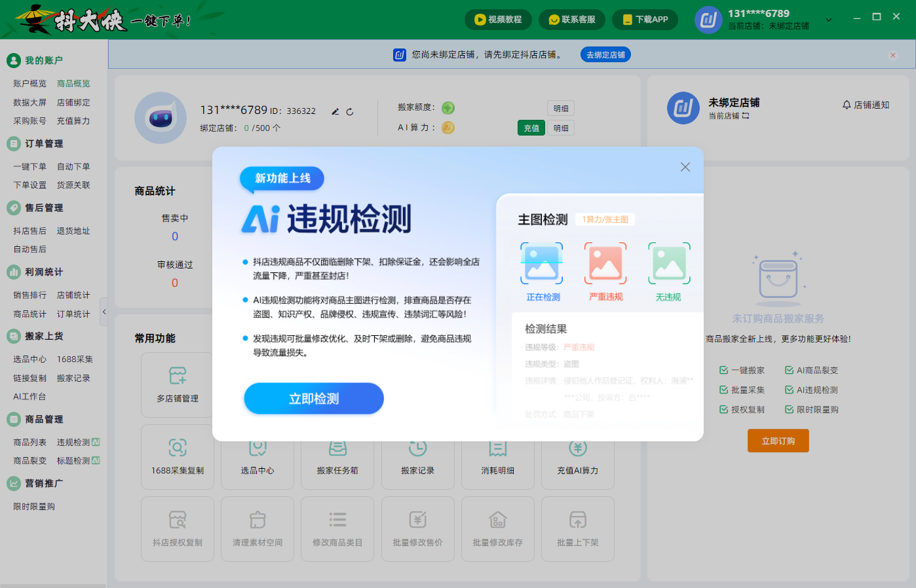916x588 pixels.
Task: Go to 数据大屏 in sidebar
Action: tap(30, 103)
